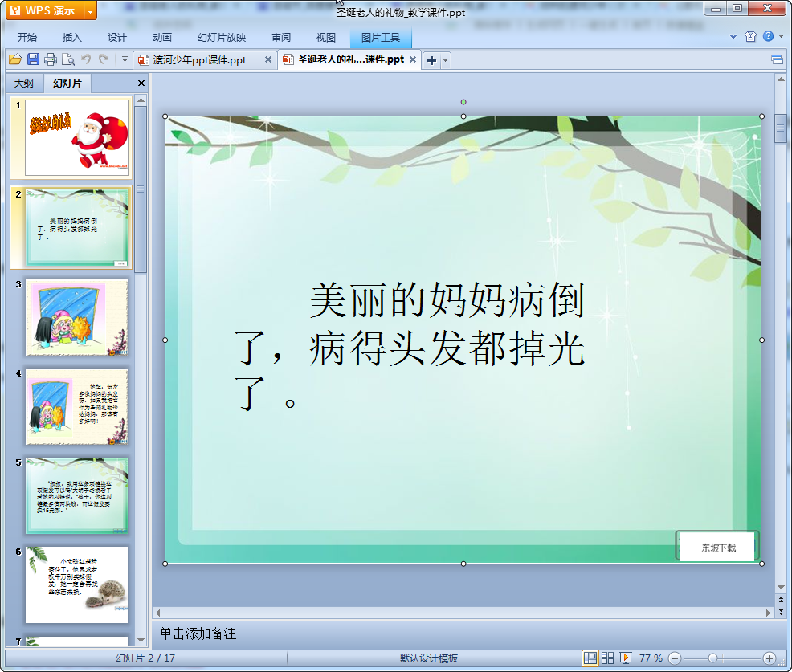Select slide 3 window cartoon thumbnail
The image size is (792, 672).
point(77,317)
